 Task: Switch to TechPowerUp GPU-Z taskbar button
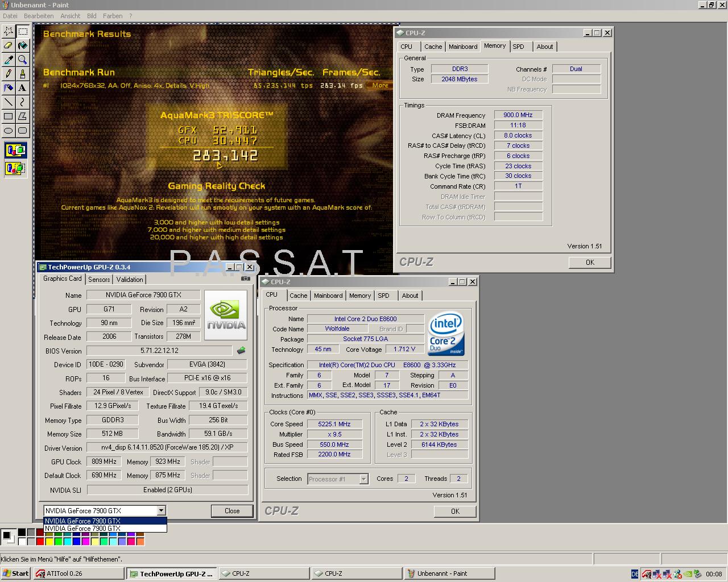171,573
